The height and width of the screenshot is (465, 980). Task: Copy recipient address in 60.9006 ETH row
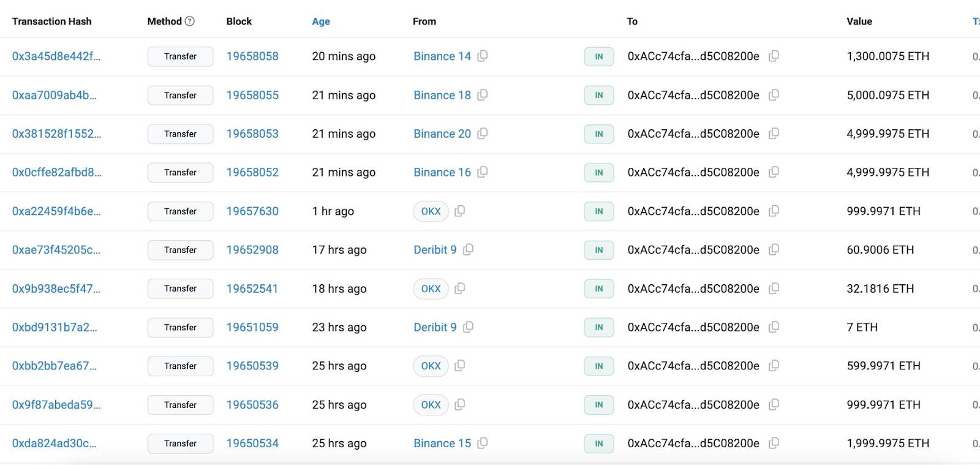[x=774, y=249]
